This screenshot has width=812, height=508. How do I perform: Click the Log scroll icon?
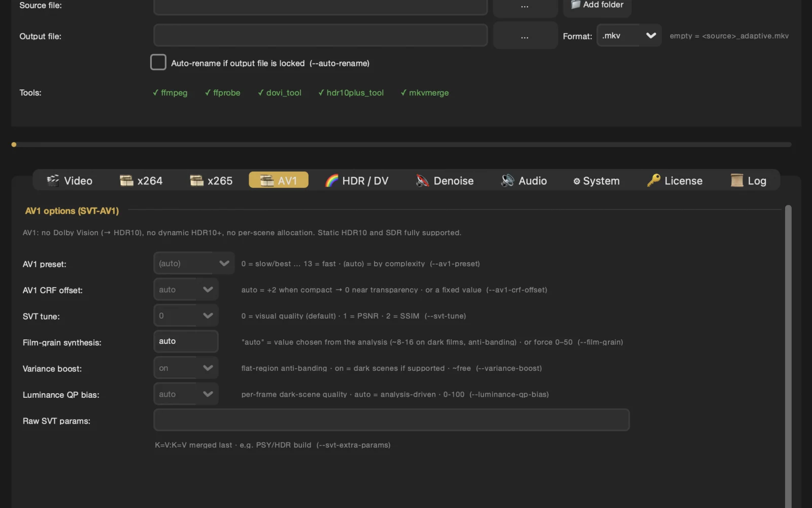[737, 180]
